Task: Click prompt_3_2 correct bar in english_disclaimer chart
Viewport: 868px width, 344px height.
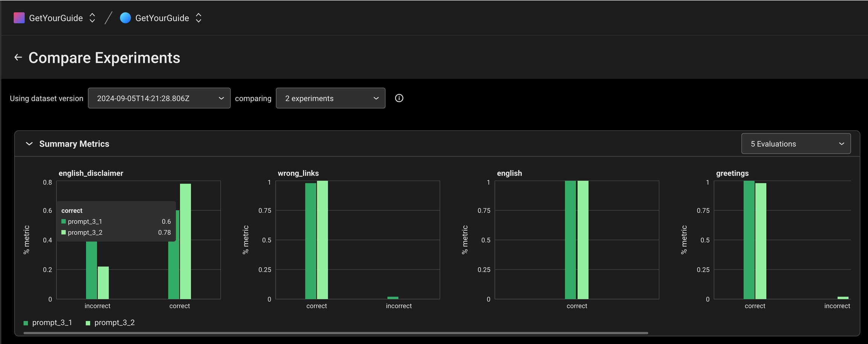Action: 185,241
